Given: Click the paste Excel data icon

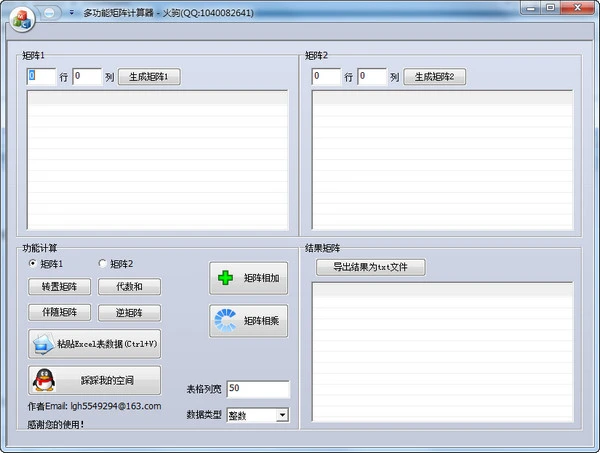Looking at the screenshot, I should (43, 344).
